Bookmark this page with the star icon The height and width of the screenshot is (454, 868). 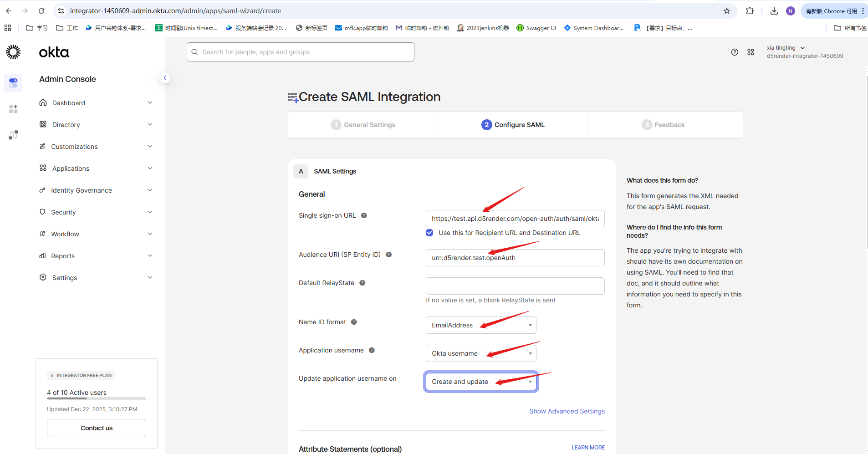click(x=727, y=11)
